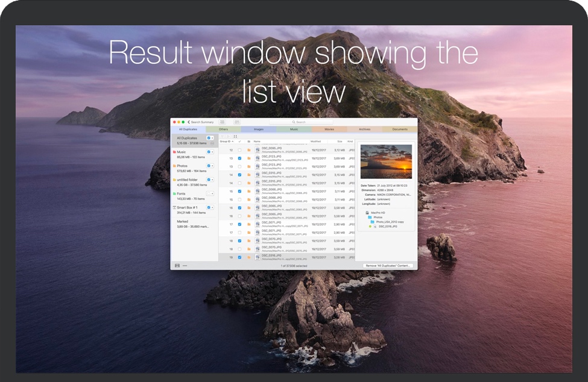The height and width of the screenshot is (382, 588).
Task: Go back to Search Summary
Action: click(x=201, y=122)
